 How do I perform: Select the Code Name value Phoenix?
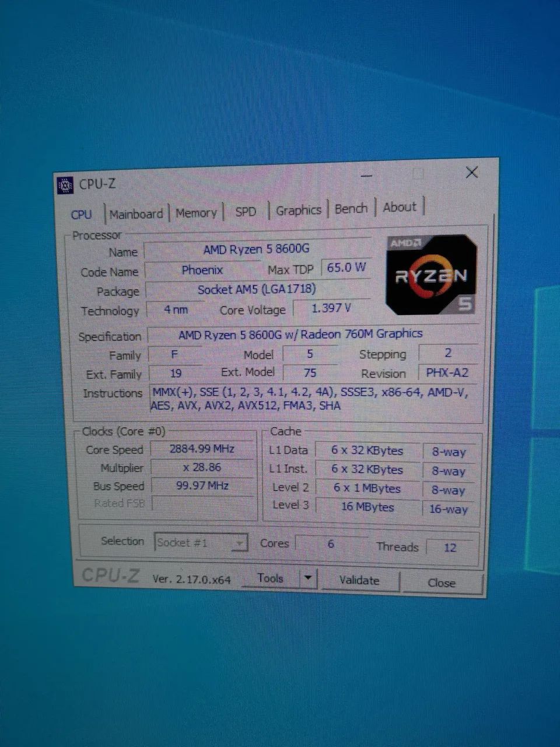(x=202, y=270)
